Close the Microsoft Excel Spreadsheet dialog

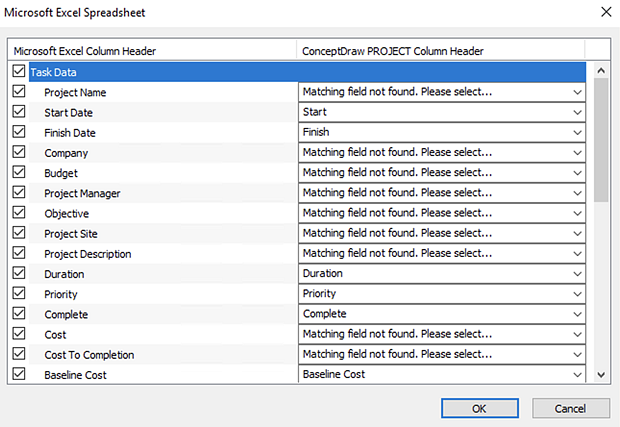click(606, 12)
